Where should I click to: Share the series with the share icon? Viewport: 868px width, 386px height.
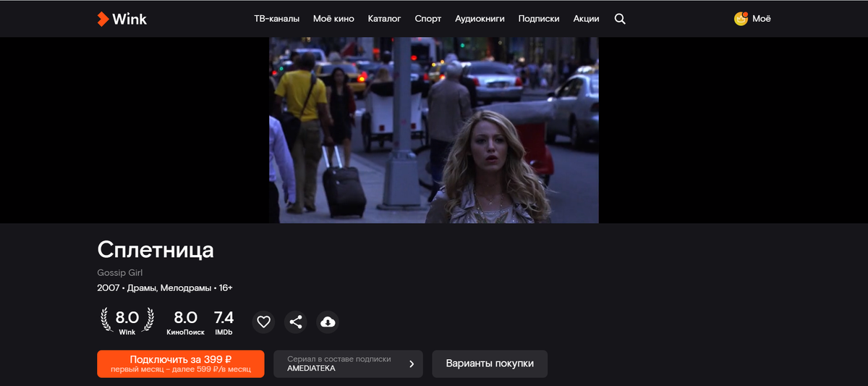(296, 322)
